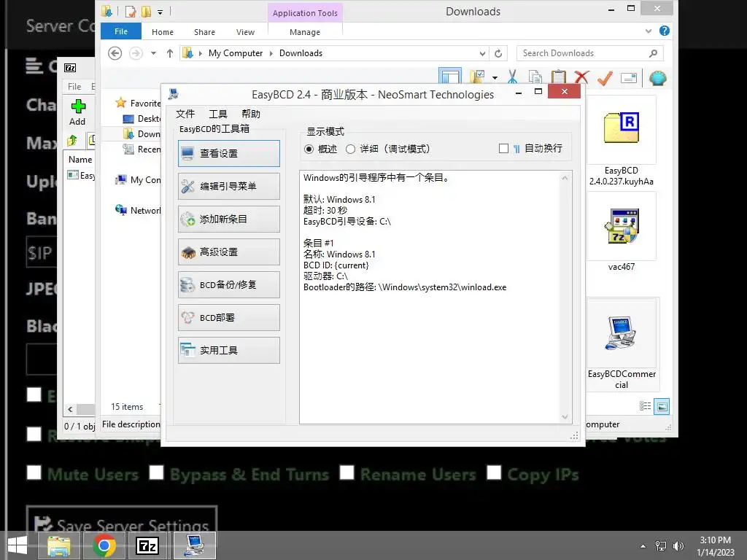The height and width of the screenshot is (560, 747).
Task: Click the red X Delete toolbar icon
Action: 581,77
